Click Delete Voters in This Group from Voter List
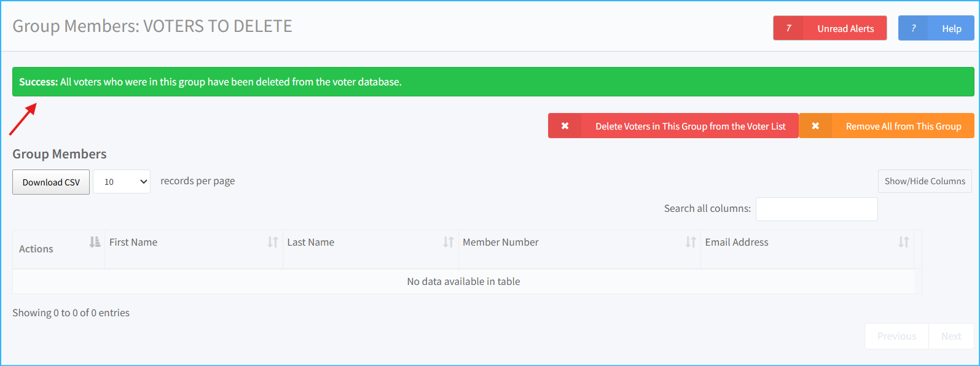The height and width of the screenshot is (366, 980). (x=690, y=126)
